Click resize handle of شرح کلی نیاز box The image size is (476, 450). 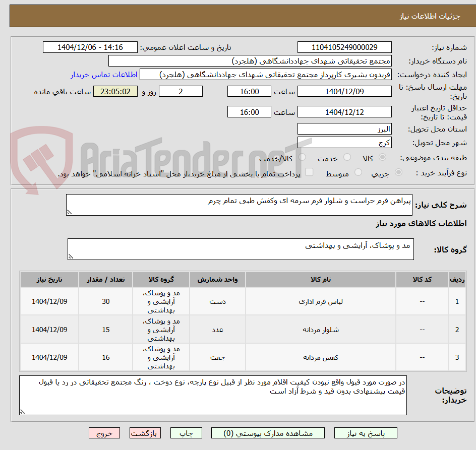[69, 212]
